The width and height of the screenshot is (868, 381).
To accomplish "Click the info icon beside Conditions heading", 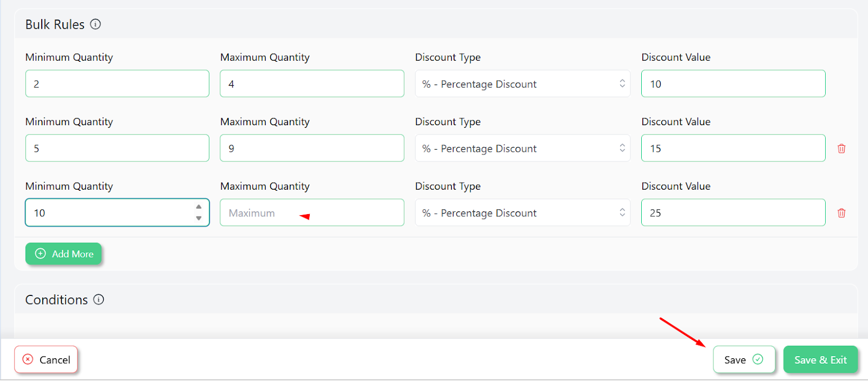I will [x=99, y=300].
